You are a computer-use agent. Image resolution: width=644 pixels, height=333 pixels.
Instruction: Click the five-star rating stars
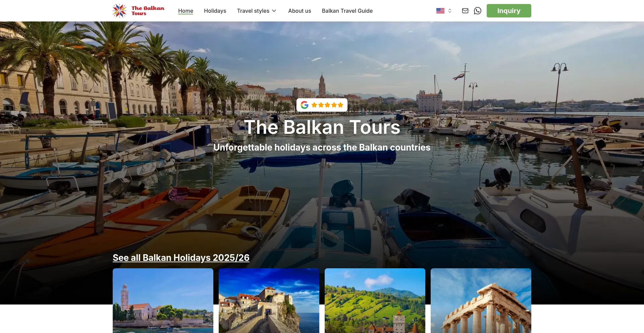[x=327, y=105]
